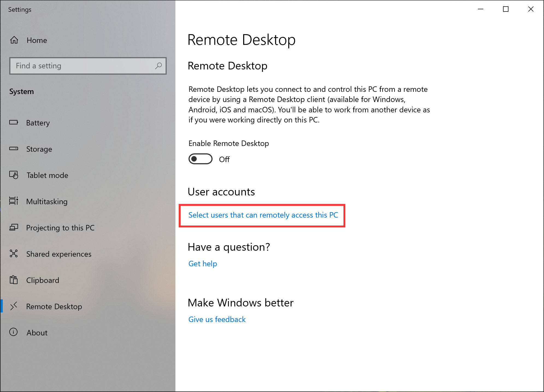Open Multitasking label in sidebar
This screenshot has width=544, height=392.
tap(47, 201)
